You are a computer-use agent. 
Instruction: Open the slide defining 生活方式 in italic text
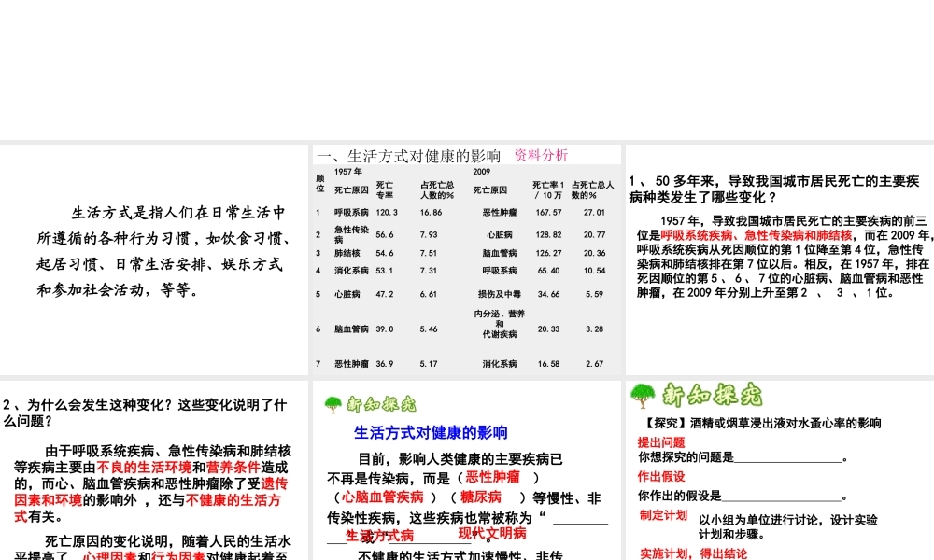(154, 259)
